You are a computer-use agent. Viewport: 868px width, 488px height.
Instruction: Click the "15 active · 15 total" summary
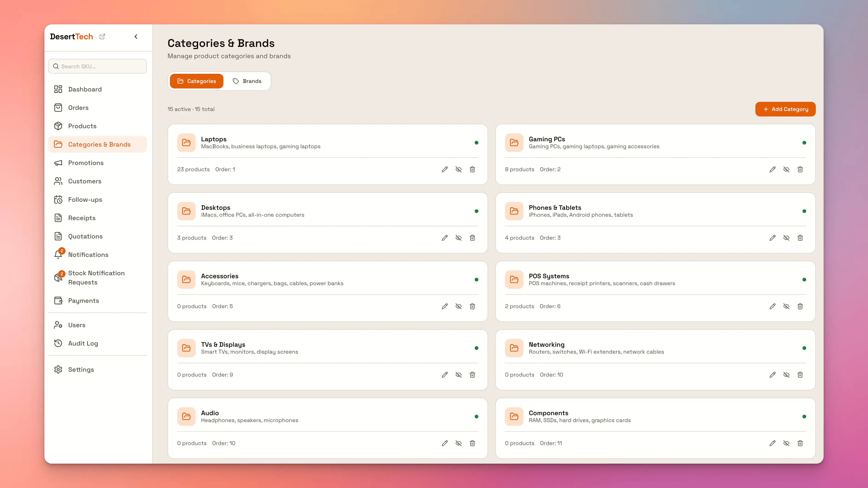click(191, 109)
